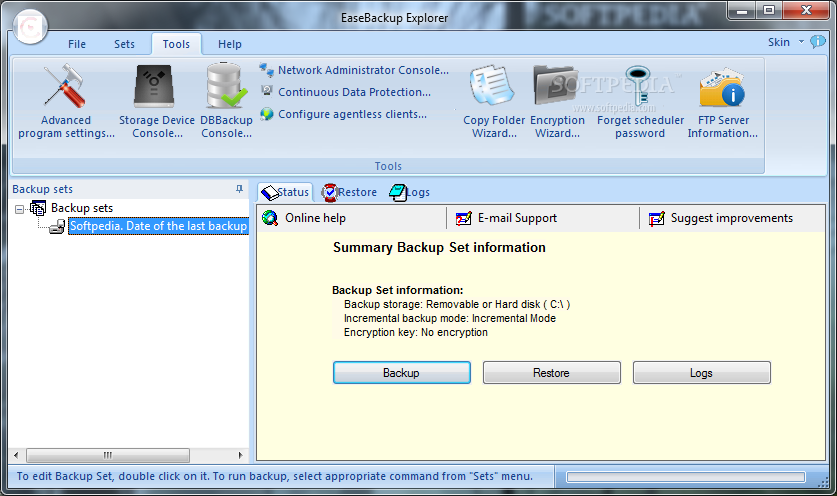Image resolution: width=837 pixels, height=496 pixels.
Task: Open the File menu
Action: click(77, 44)
